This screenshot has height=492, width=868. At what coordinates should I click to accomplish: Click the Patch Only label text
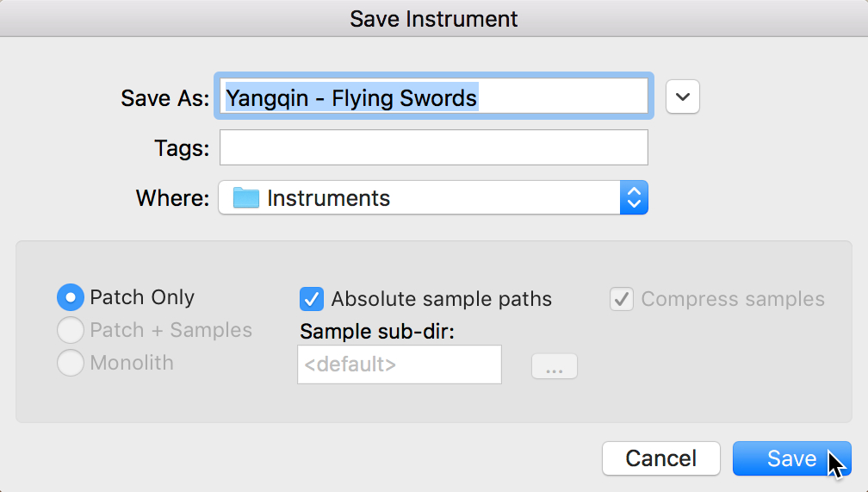(142, 297)
